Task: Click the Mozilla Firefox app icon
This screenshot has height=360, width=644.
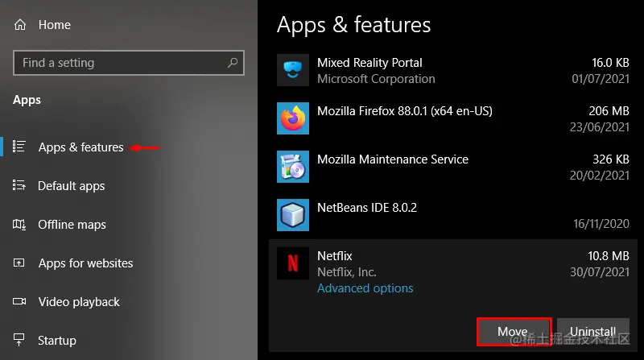Action: (293, 118)
